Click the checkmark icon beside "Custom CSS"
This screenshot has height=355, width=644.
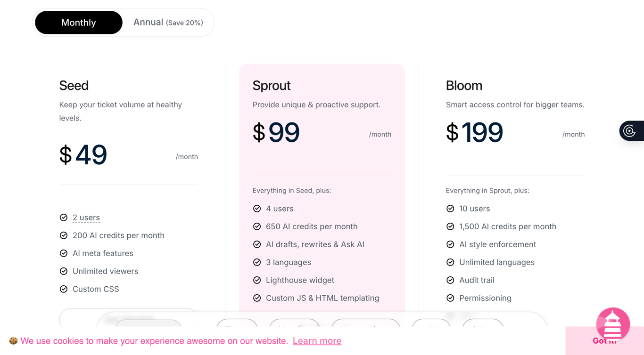click(64, 289)
